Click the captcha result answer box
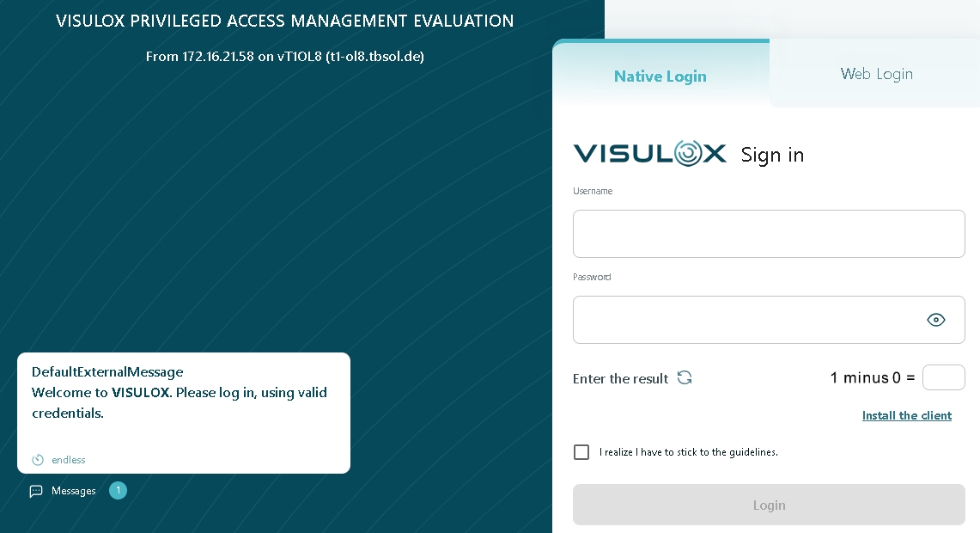The width and height of the screenshot is (980, 533). click(943, 377)
